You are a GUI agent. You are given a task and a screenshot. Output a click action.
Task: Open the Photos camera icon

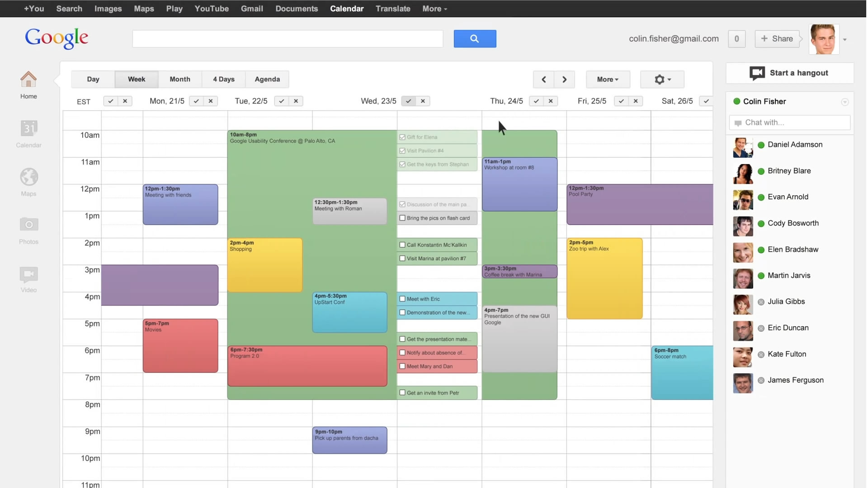pyautogui.click(x=28, y=224)
